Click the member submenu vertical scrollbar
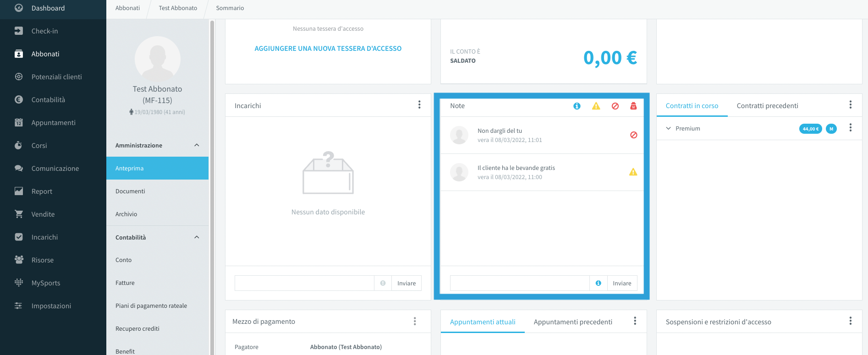Screen dimensions: 868x355 click(212, 187)
